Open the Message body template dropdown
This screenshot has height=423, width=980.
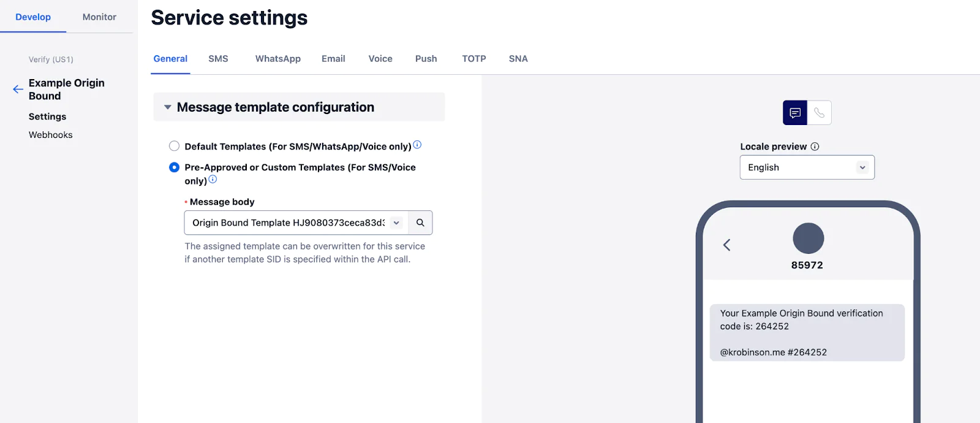click(397, 223)
